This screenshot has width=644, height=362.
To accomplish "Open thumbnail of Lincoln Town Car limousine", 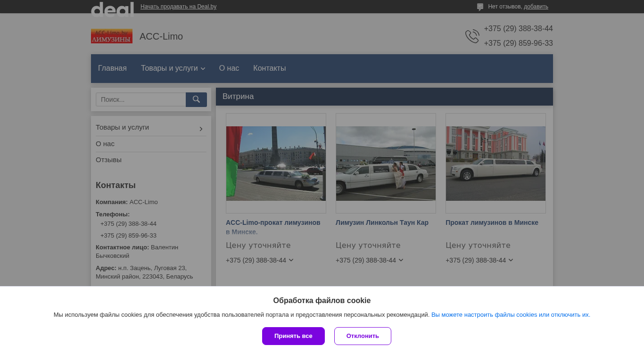I will pos(386,163).
